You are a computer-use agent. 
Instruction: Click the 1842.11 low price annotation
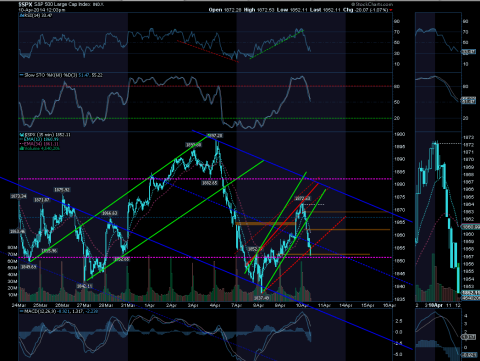click(84, 286)
